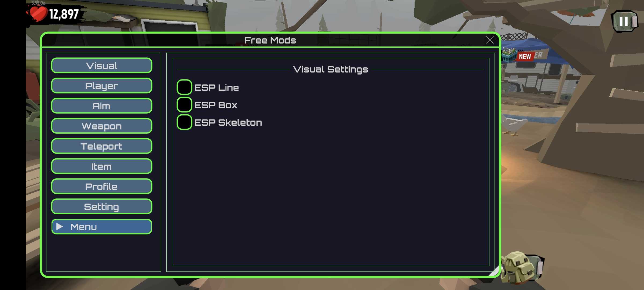
Task: Close the Free Mods window
Action: (490, 40)
